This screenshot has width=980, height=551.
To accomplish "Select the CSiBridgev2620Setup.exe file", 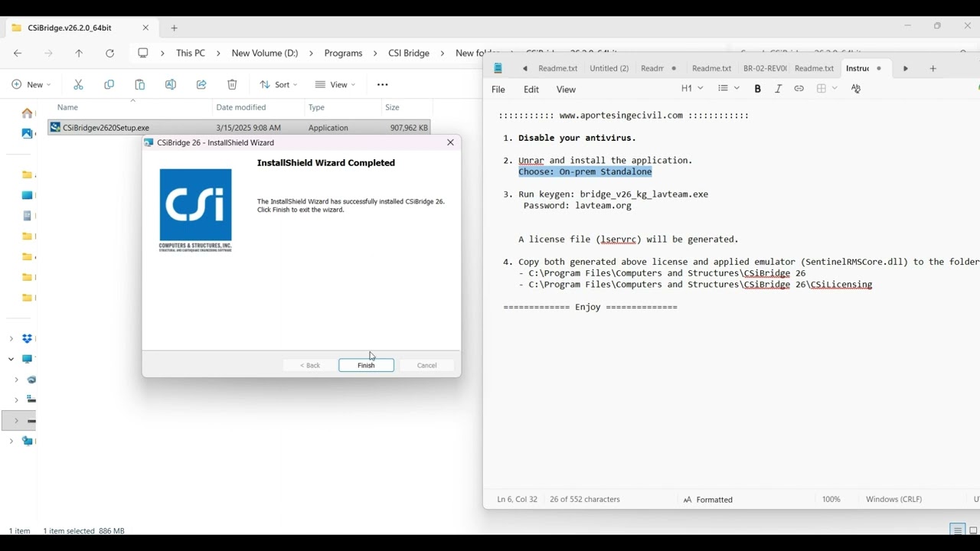I will click(239, 128).
